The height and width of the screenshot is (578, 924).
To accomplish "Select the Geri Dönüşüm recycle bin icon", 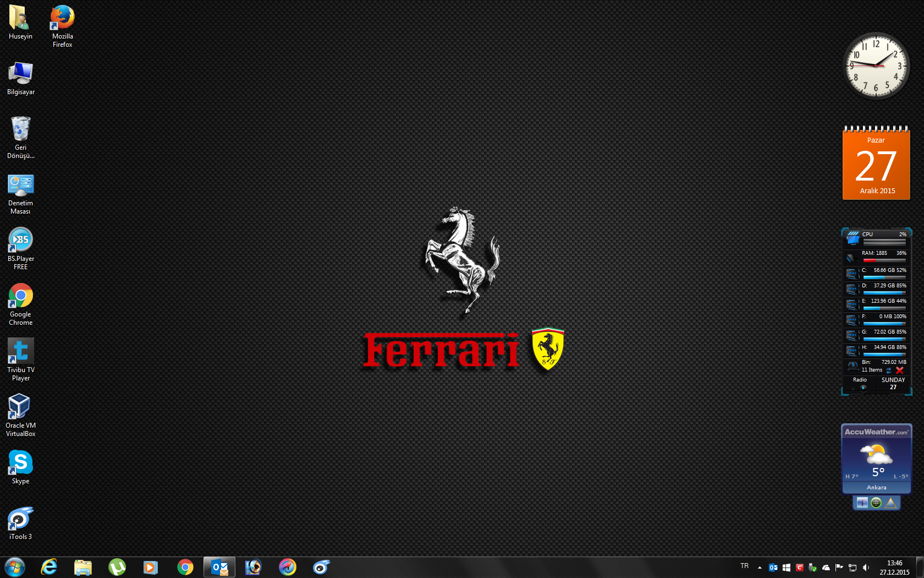I will [20, 138].
